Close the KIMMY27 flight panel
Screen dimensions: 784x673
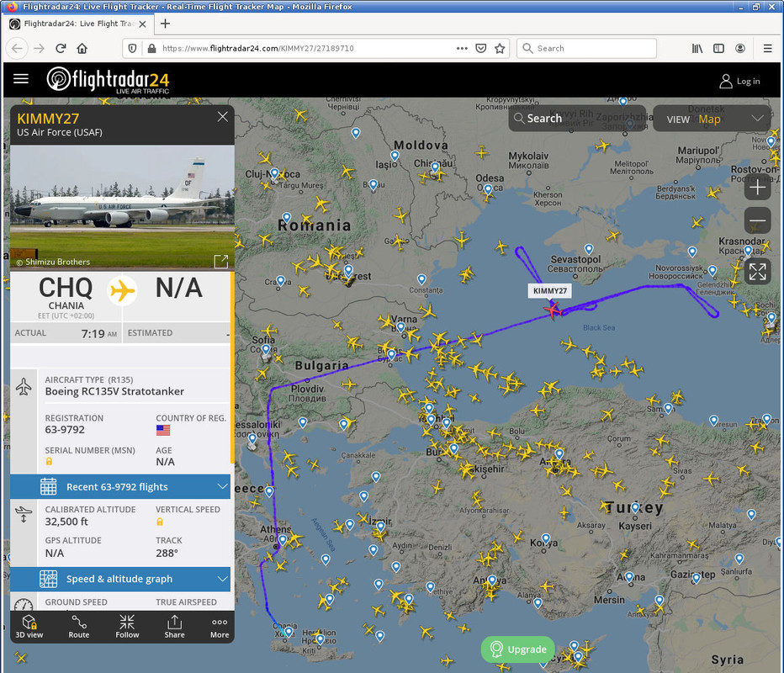(223, 116)
